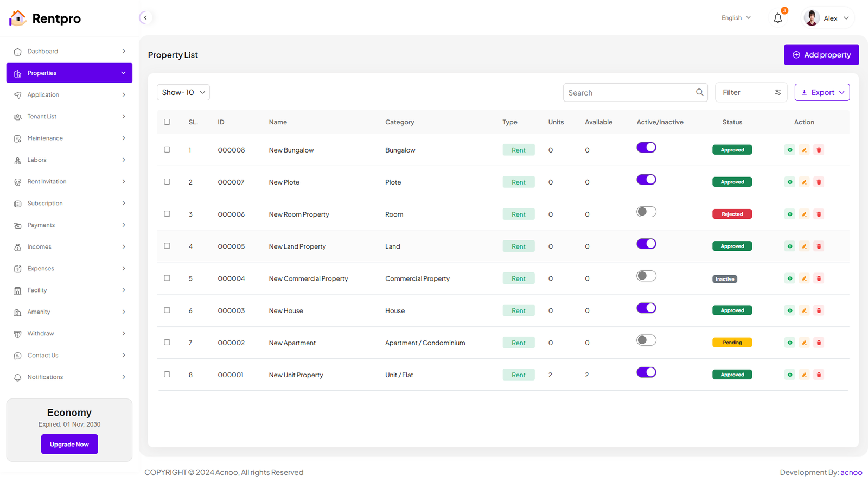Deactivate the New Bungalow active toggle
Screen dimensions: 868x488
pos(646,148)
